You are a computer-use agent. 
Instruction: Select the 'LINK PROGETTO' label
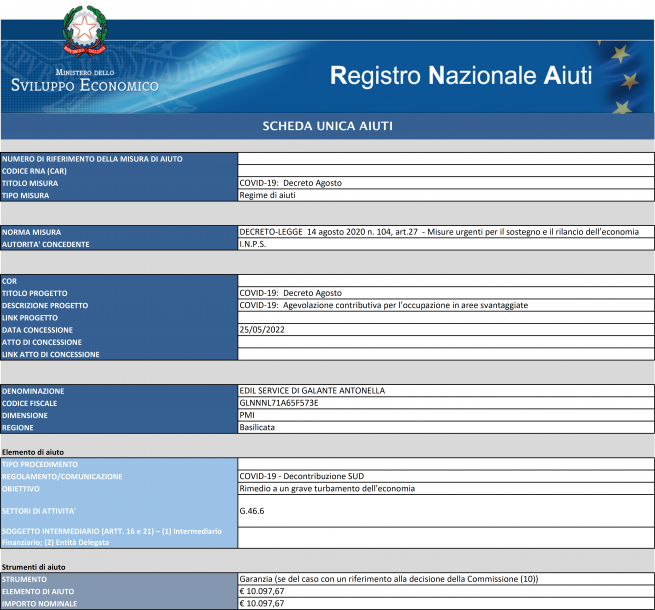[x=30, y=318]
